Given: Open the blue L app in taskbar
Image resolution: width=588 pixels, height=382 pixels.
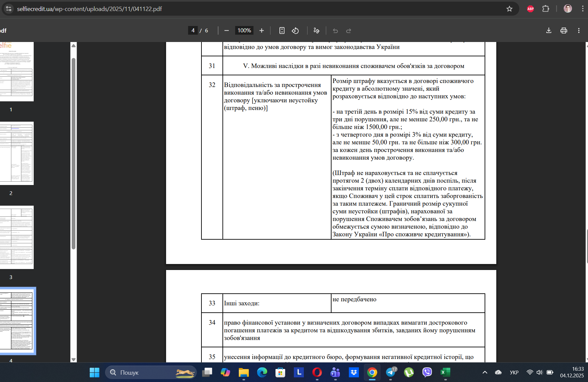Looking at the screenshot, I should tap(299, 372).
